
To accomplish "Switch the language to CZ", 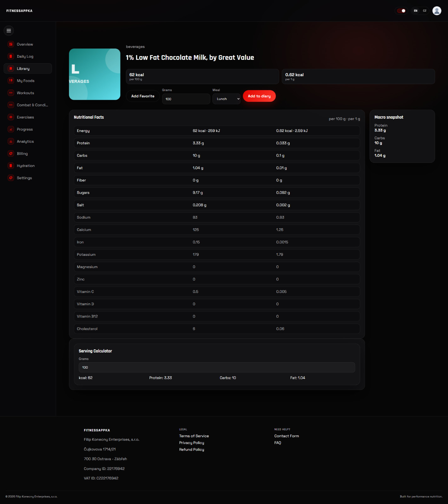I will (424, 11).
